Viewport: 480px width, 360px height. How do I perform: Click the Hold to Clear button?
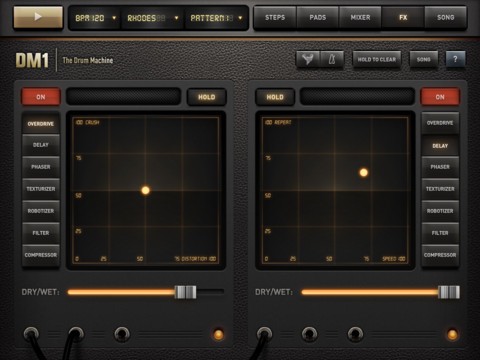pyautogui.click(x=377, y=60)
